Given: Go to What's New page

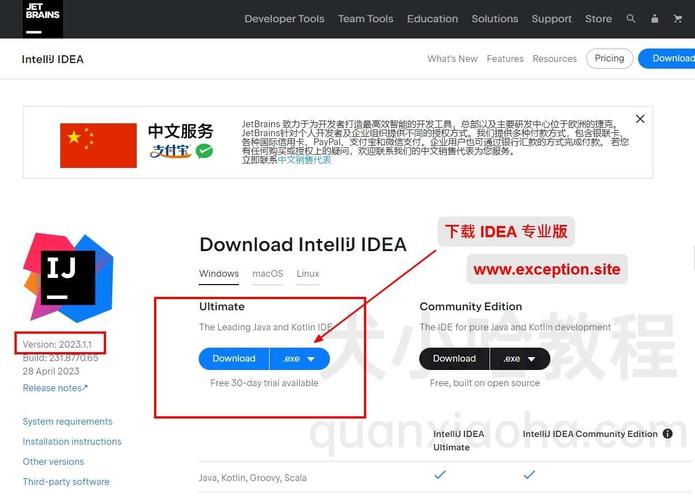Looking at the screenshot, I should pos(452,59).
